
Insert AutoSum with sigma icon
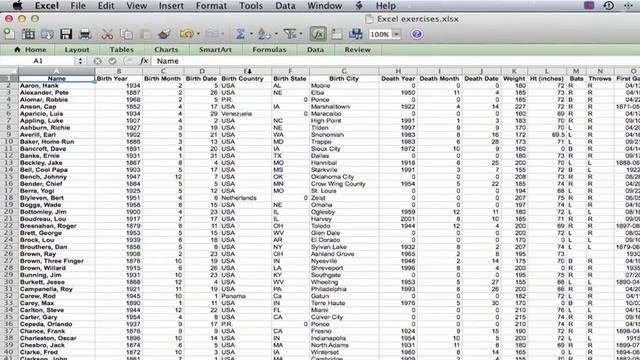pos(240,34)
